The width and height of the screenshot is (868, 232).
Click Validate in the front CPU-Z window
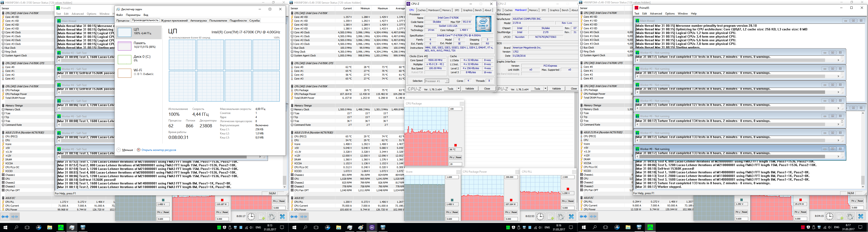pos(469,89)
